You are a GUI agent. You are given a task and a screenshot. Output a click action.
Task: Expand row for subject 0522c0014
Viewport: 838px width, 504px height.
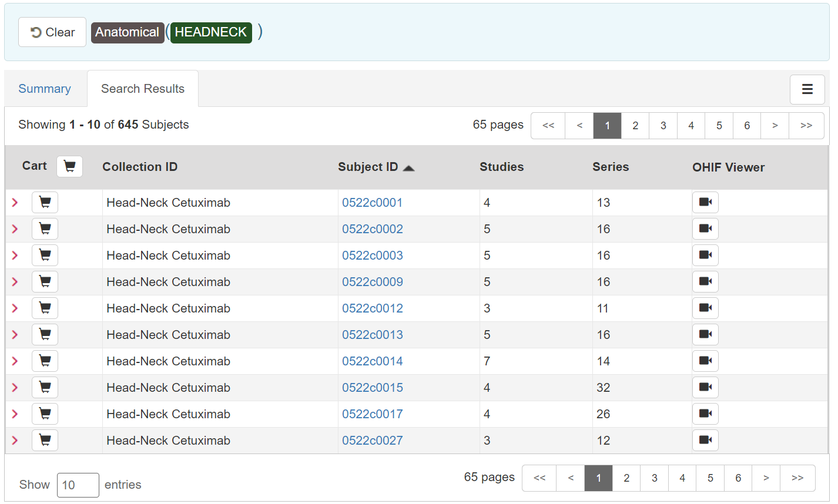[15, 361]
